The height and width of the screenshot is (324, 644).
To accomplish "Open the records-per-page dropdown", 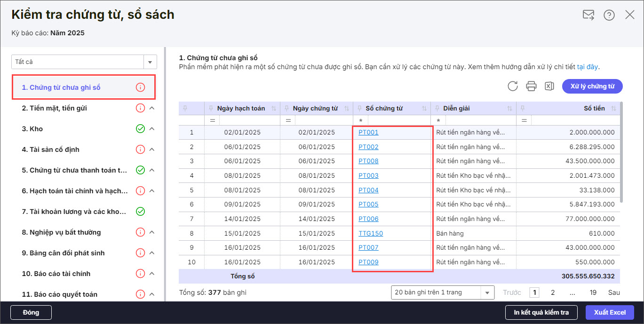I will [x=488, y=292].
